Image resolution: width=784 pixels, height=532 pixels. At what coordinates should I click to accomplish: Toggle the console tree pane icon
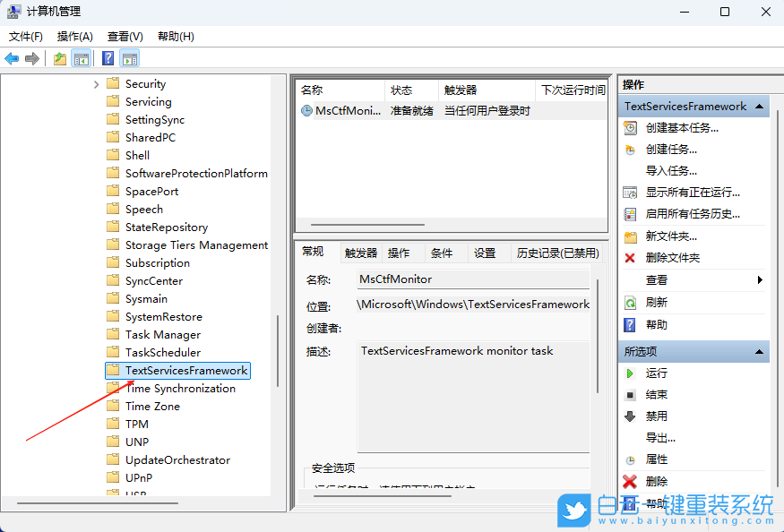pos(81,57)
